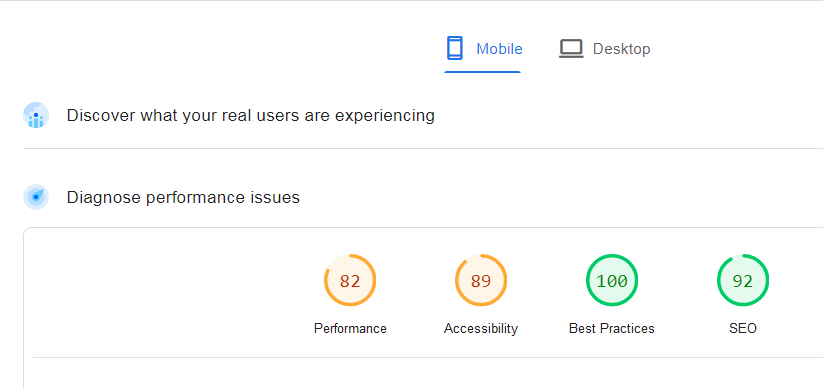Screen dimensions: 823x389
Task: Click 'Diagnose performance issues' heading
Action: pos(183,197)
